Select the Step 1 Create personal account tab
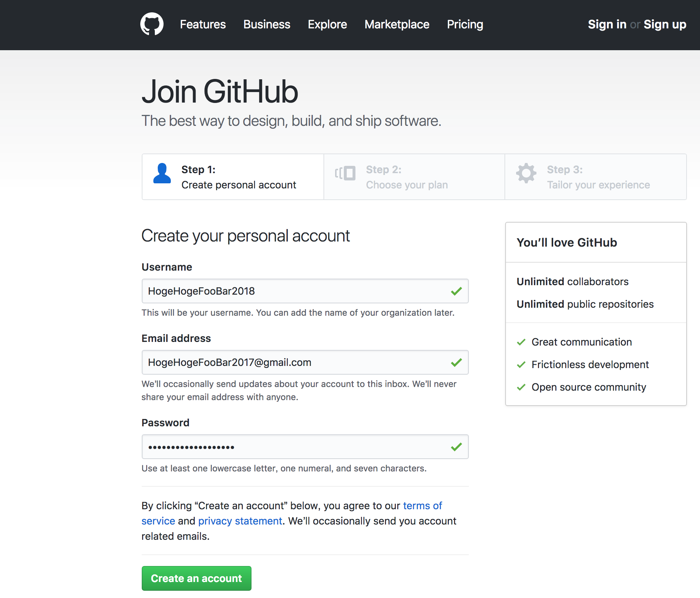Screen dimensions: 700x598 tap(233, 177)
